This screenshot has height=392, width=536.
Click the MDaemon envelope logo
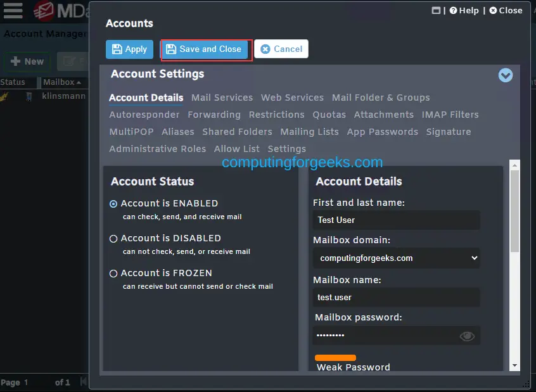[44, 11]
